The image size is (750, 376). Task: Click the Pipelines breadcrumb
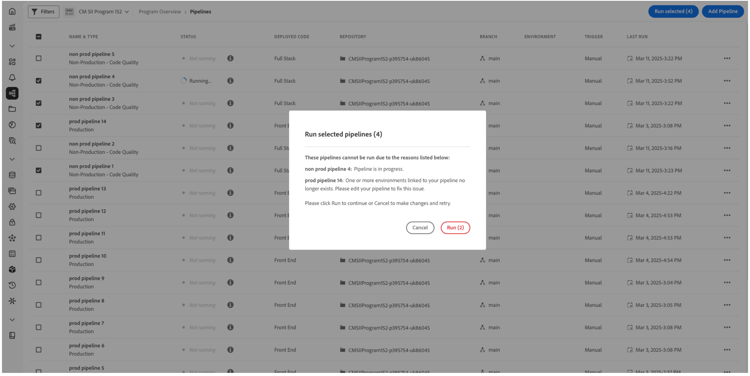[x=200, y=11]
